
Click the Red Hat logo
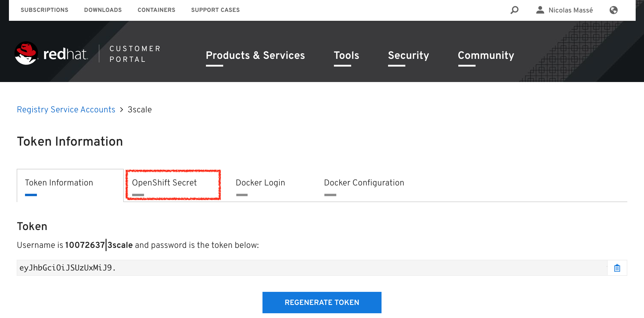(x=51, y=54)
